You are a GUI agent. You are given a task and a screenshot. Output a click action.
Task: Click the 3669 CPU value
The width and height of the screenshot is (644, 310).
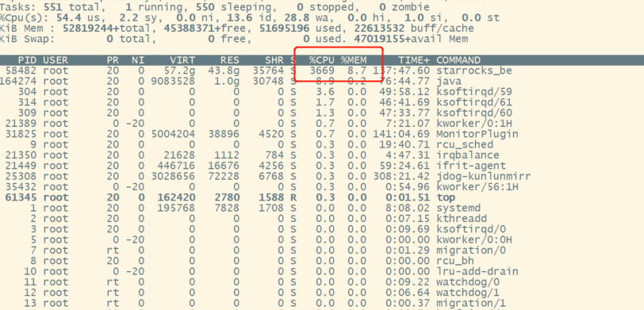pyautogui.click(x=322, y=71)
